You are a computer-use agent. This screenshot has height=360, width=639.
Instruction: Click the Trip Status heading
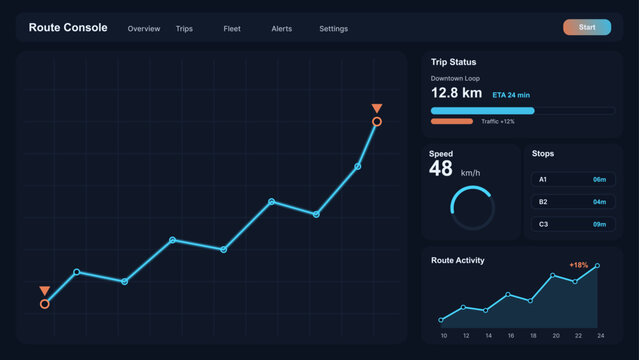click(x=454, y=62)
